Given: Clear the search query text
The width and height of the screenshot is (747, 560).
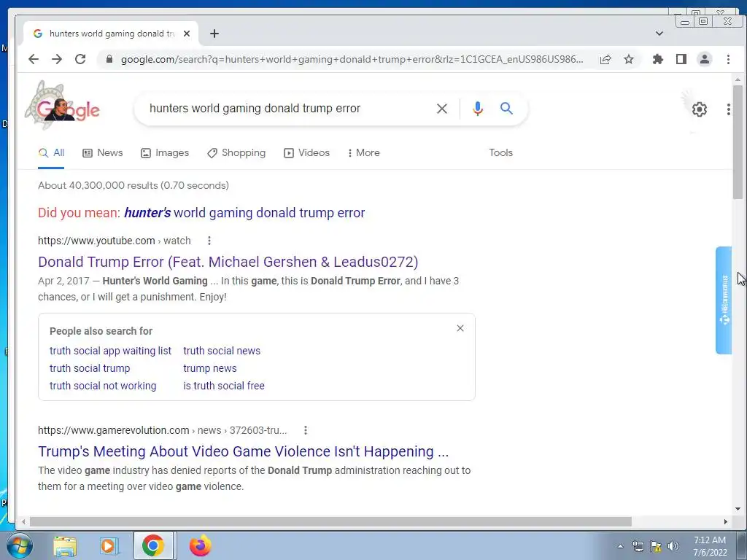Looking at the screenshot, I should (441, 109).
